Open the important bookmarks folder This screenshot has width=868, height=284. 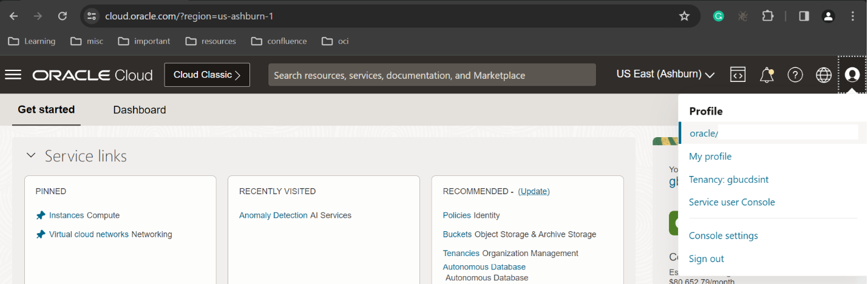point(144,41)
